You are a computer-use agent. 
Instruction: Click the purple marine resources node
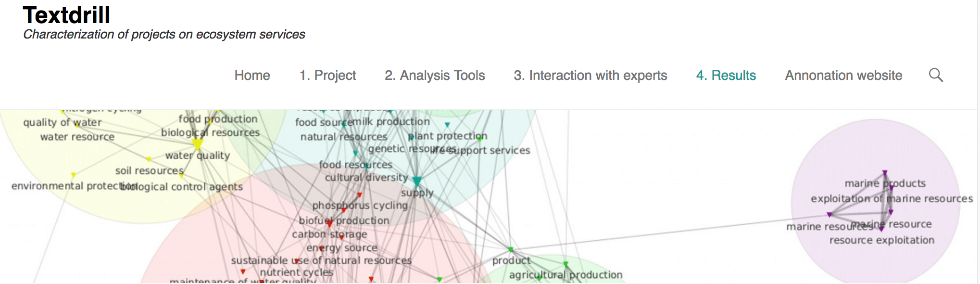(x=829, y=215)
